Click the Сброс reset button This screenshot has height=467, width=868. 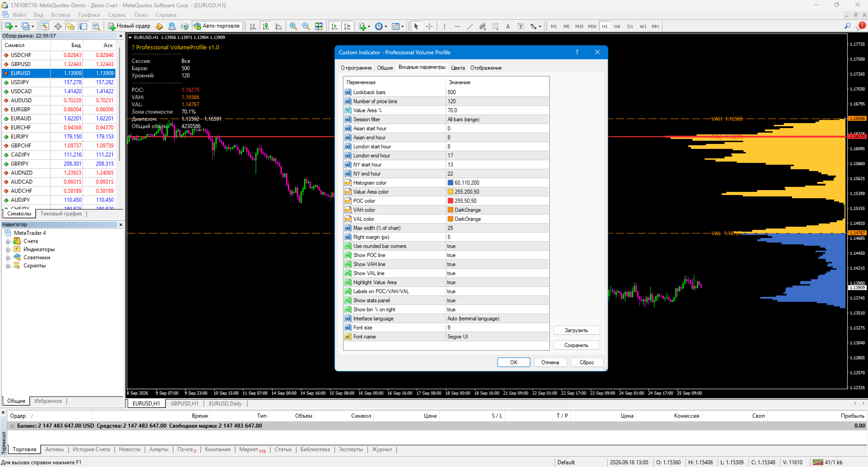click(x=587, y=362)
